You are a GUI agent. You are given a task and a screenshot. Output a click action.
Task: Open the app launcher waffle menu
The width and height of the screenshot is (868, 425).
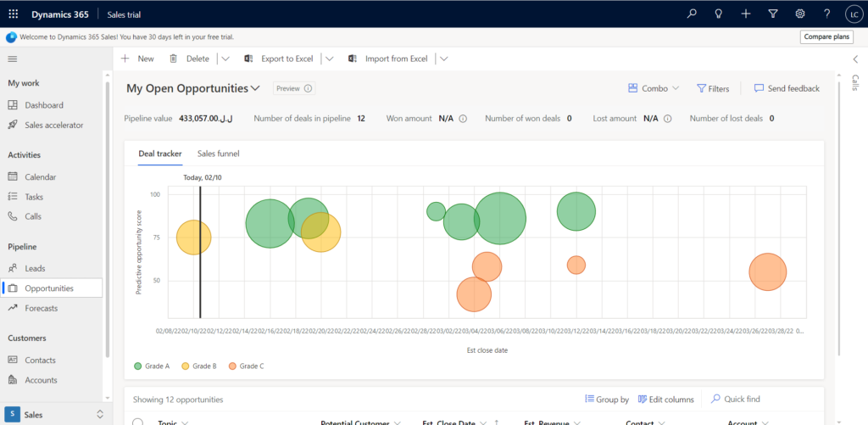pyautogui.click(x=14, y=14)
